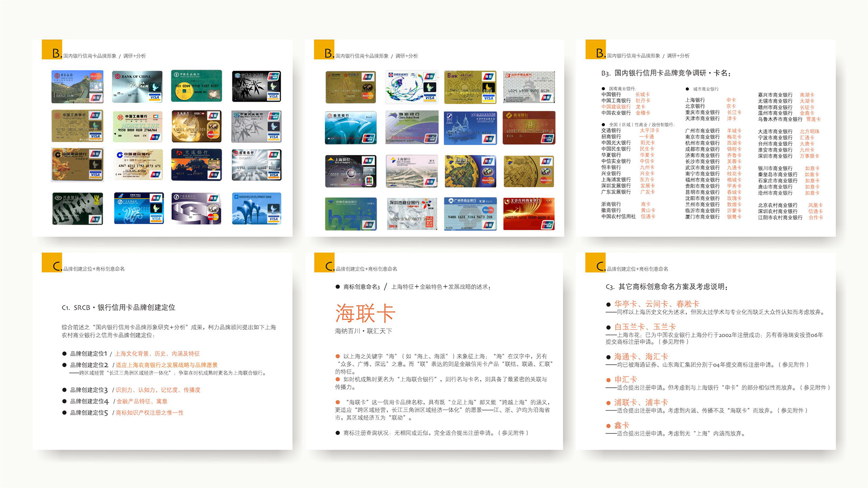
Task: Click the gold HSBC Bank of Communications card
Action: pos(197,126)
